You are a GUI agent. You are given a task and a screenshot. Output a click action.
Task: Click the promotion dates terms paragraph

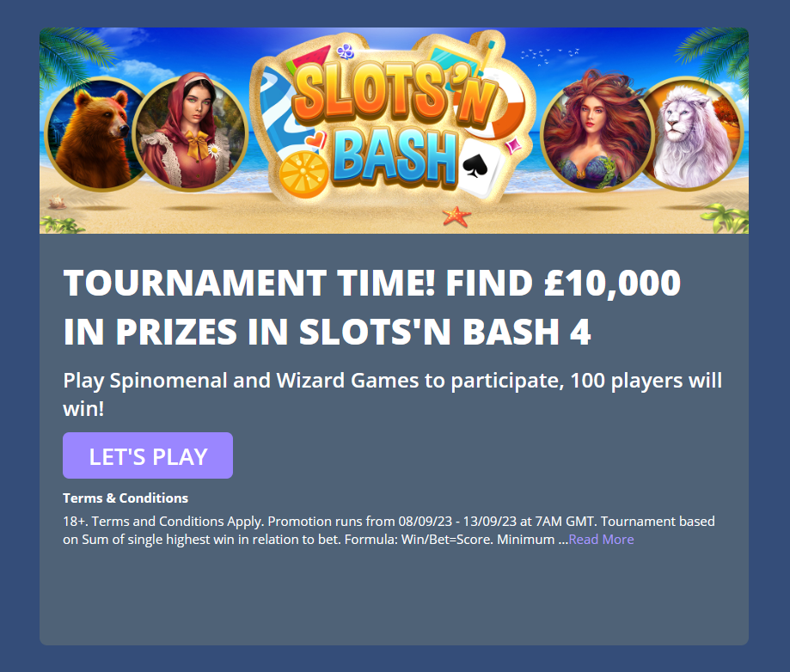(x=389, y=530)
